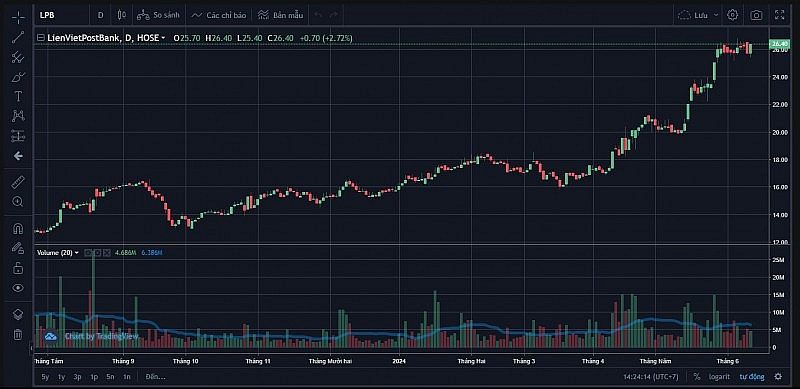Screen dimensions: 800x389
Task: Set the time range to 1y
Action: (x=62, y=377)
